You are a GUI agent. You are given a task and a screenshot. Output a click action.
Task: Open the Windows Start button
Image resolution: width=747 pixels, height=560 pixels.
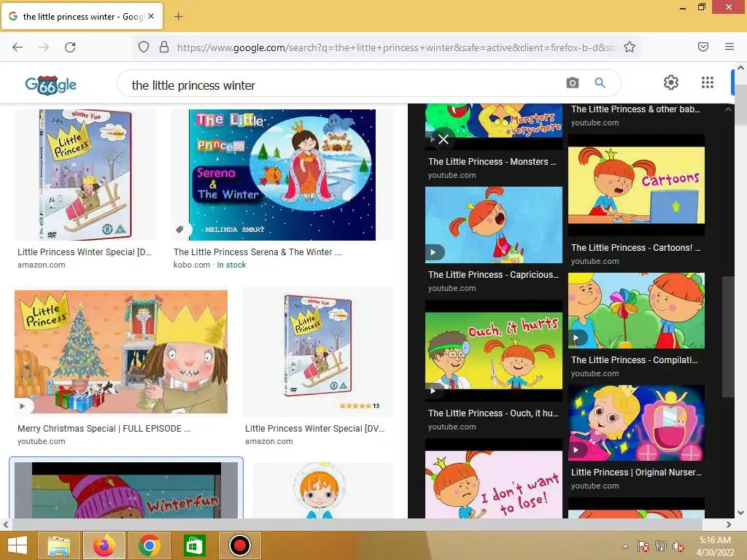(x=18, y=545)
